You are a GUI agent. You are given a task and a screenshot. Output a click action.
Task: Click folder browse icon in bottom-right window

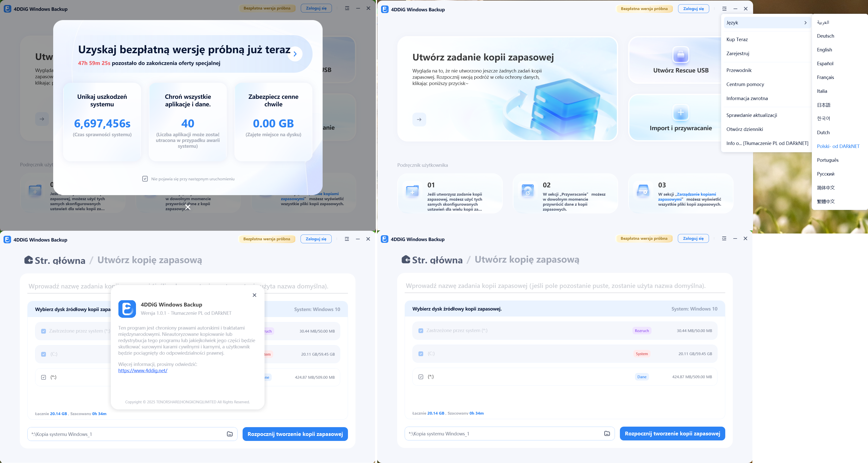click(x=607, y=434)
